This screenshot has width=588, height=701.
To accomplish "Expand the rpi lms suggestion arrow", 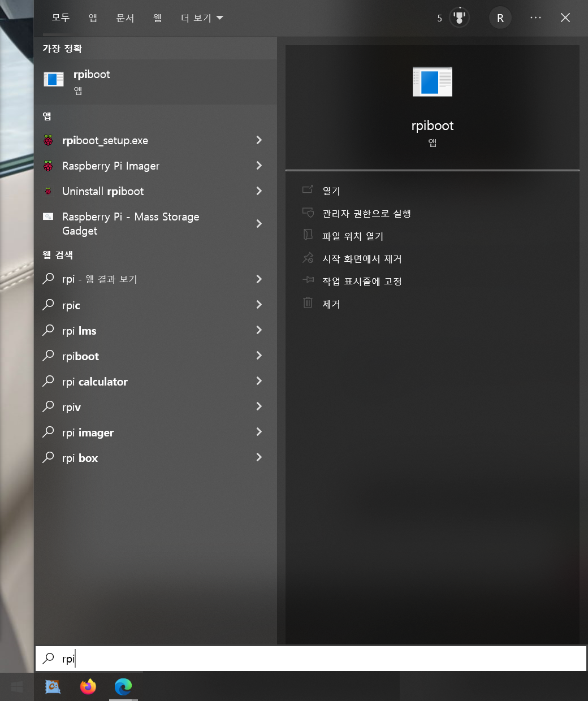I will [x=259, y=330].
